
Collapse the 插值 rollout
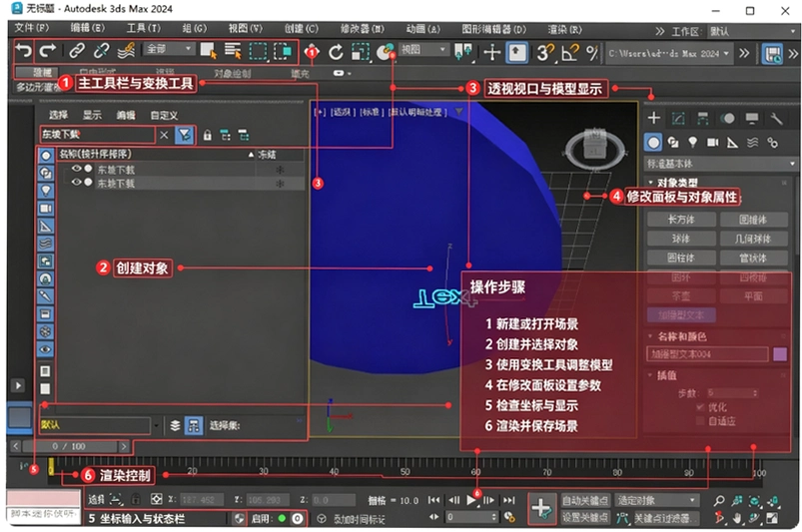tap(662, 375)
